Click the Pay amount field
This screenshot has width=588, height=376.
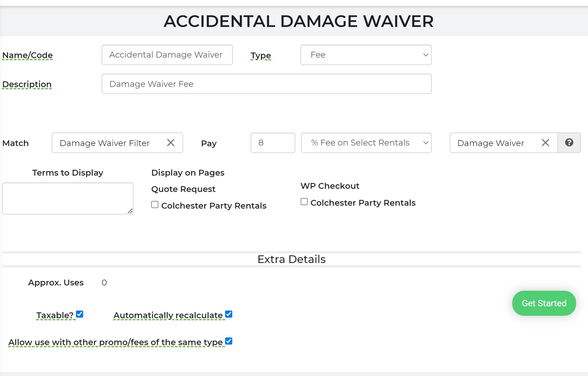(273, 143)
